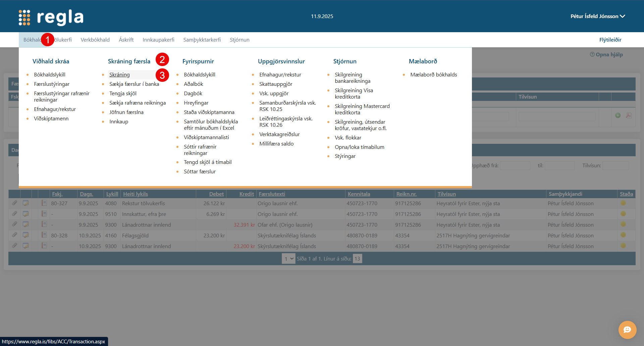
Task: Open Sækja færslur í banka
Action: 134,84
